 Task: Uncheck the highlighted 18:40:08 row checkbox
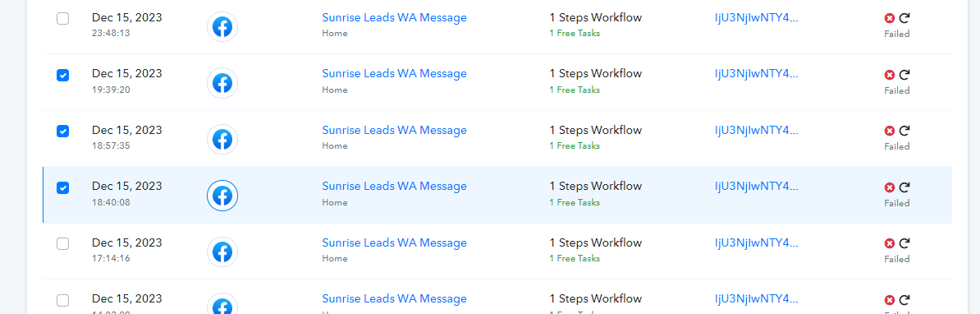[63, 187]
